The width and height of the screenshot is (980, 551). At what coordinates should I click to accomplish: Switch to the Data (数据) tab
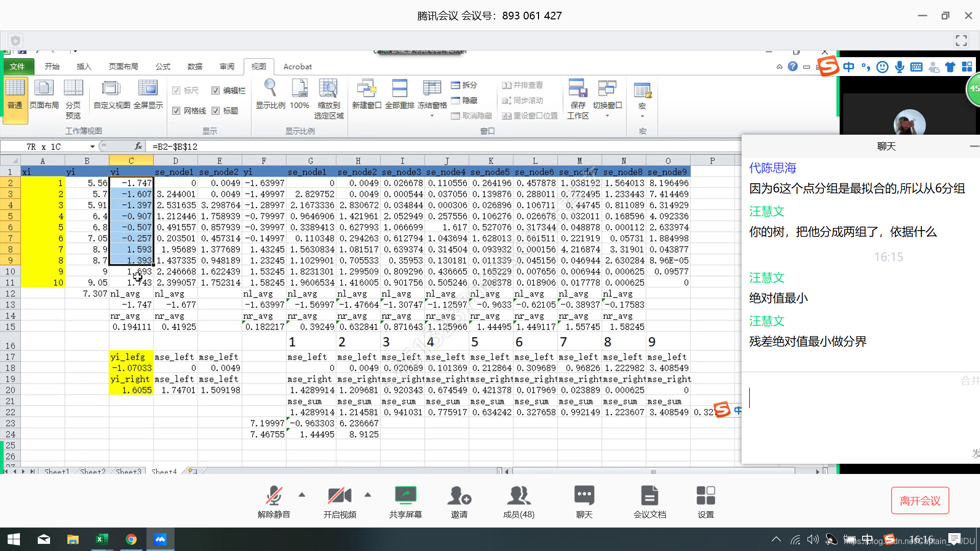(195, 66)
